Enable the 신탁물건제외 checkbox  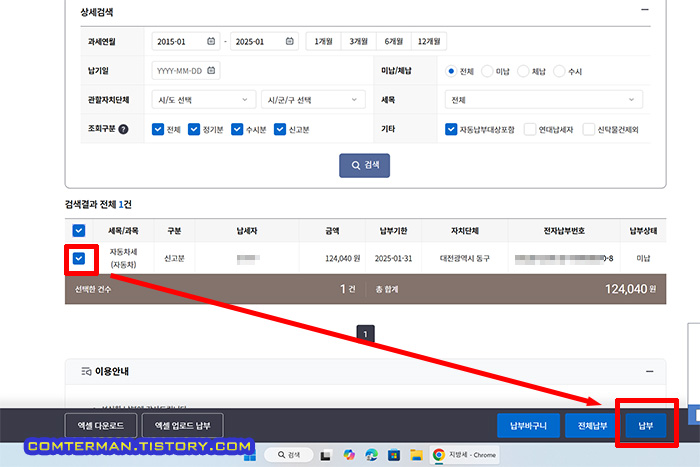pyautogui.click(x=589, y=129)
